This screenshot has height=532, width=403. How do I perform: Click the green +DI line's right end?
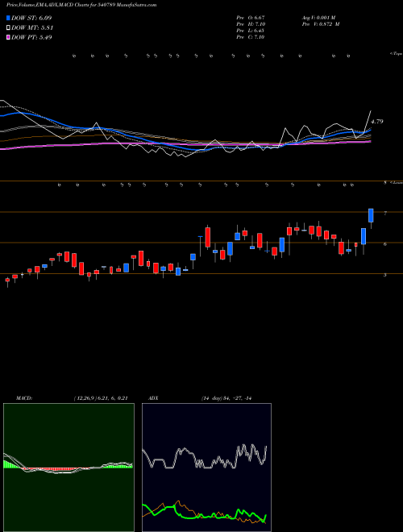point(266,516)
